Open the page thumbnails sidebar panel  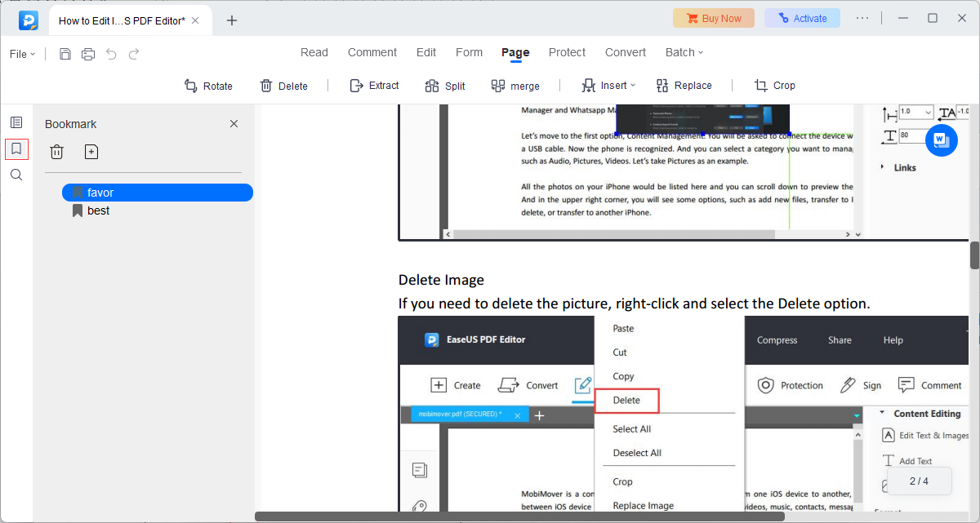click(x=16, y=122)
